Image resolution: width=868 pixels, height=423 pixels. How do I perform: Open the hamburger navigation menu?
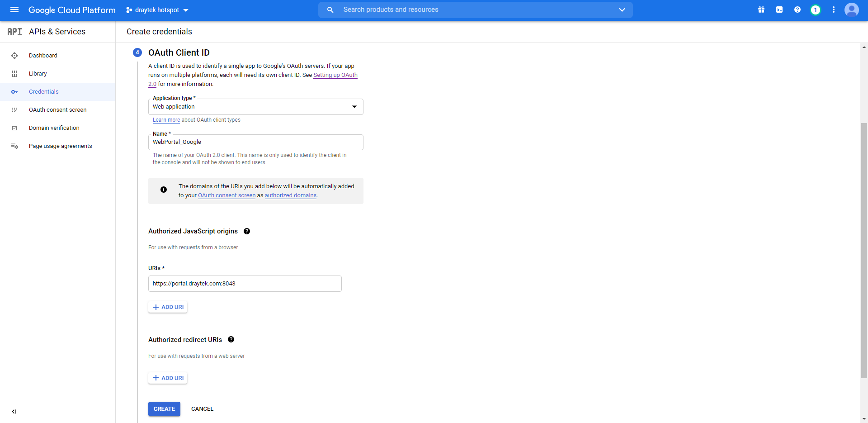[x=14, y=10]
